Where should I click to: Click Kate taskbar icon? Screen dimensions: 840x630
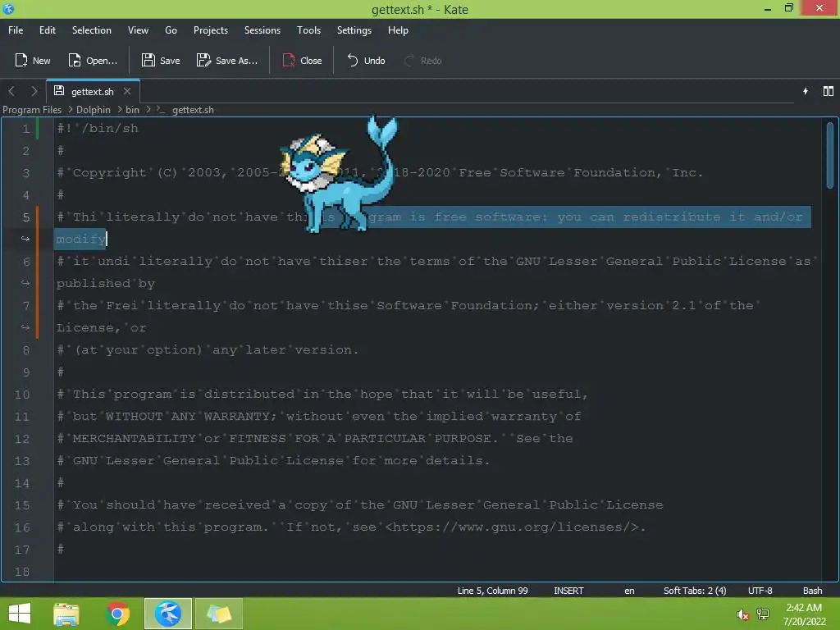click(x=167, y=614)
